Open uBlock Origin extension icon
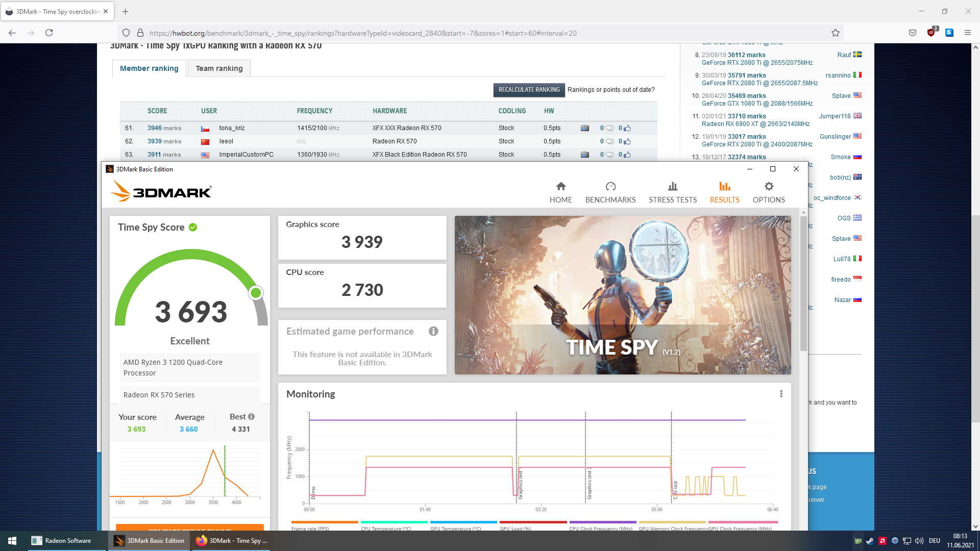This screenshot has width=980, height=551. coord(931,33)
